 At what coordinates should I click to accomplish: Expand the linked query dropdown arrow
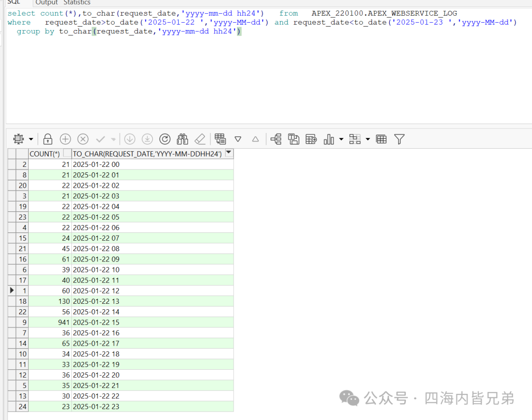tap(368, 139)
